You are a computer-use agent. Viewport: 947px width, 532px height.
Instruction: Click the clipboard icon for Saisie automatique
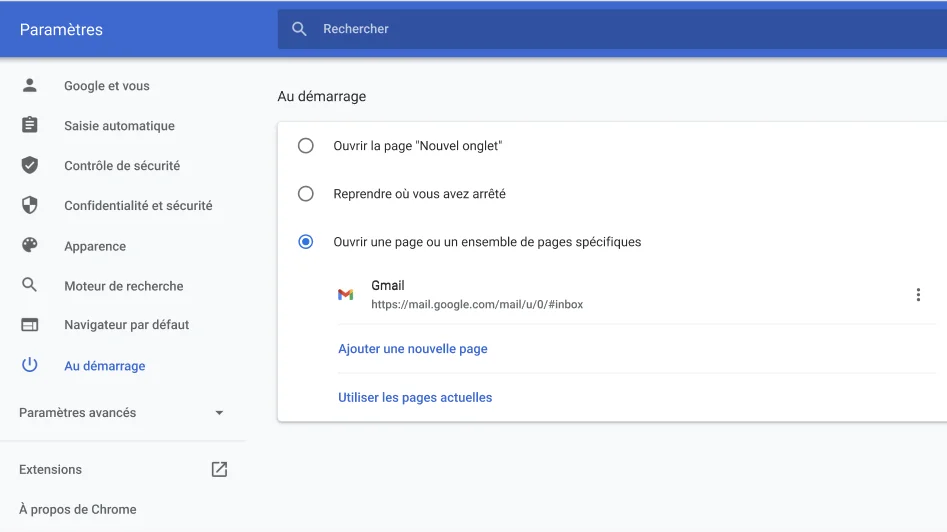coord(30,126)
